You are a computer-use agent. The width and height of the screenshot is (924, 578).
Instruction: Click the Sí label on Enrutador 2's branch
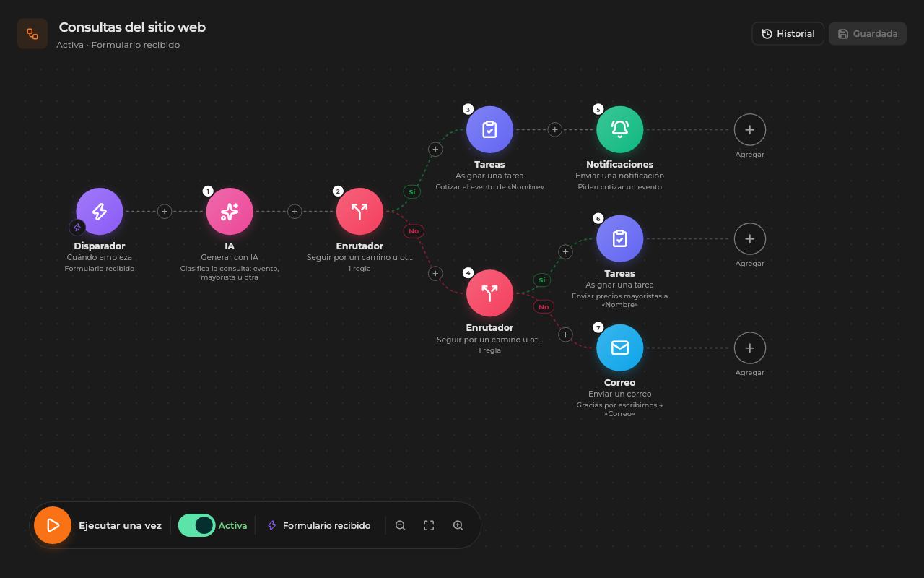coord(412,191)
